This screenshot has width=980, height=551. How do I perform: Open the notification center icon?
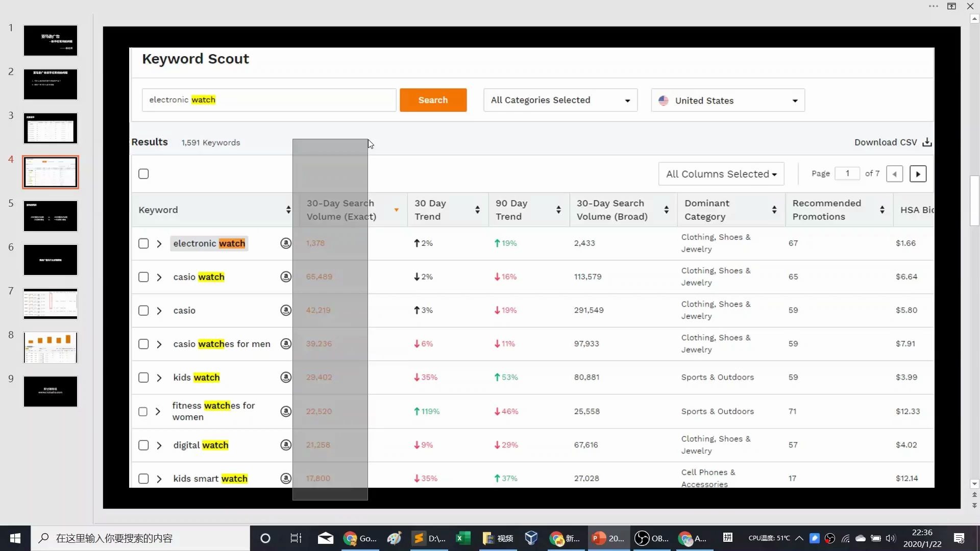(x=959, y=538)
